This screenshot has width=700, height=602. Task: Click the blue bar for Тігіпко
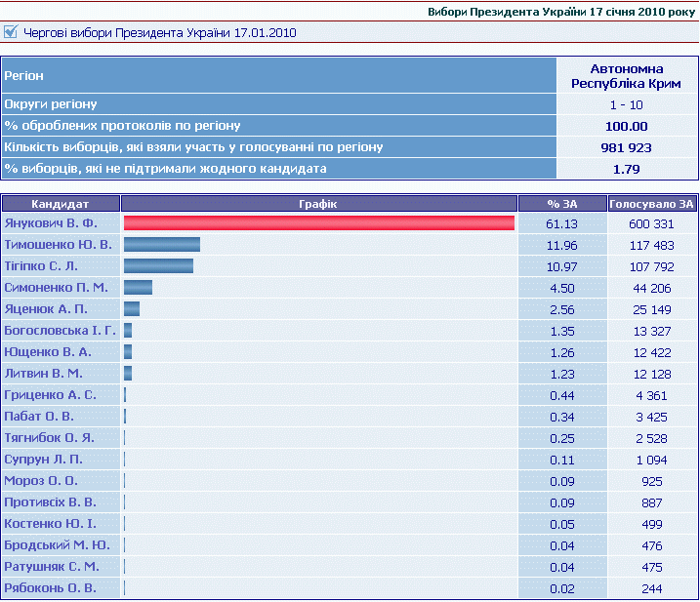tap(158, 266)
